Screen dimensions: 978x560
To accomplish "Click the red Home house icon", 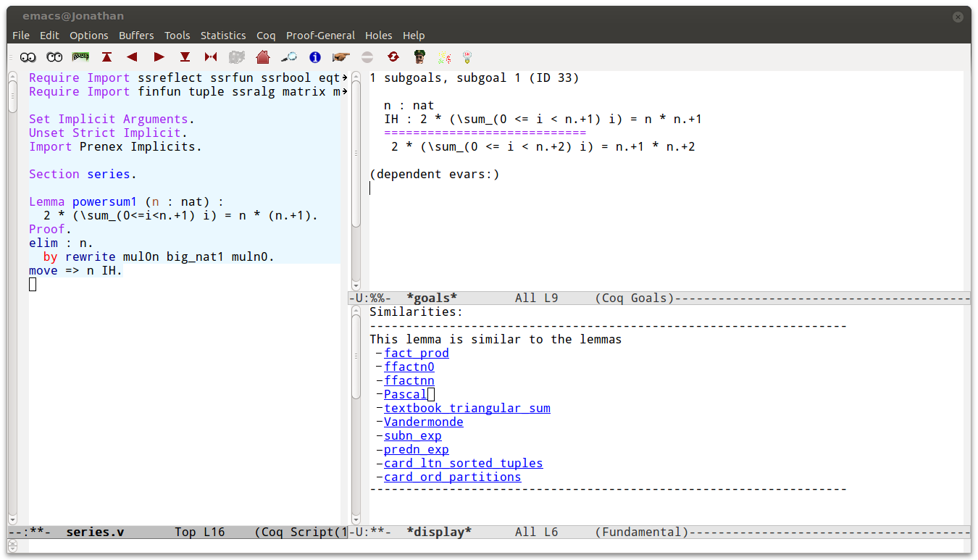I will (263, 57).
